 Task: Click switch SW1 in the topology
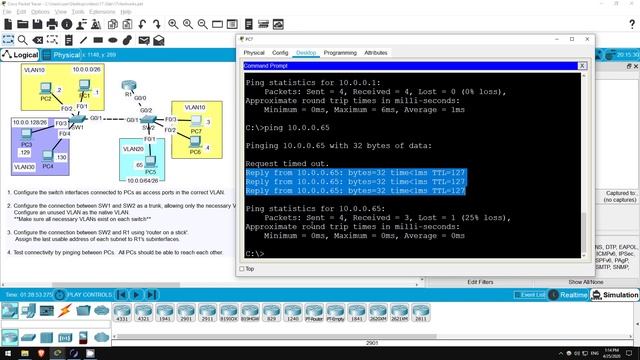click(x=77, y=119)
